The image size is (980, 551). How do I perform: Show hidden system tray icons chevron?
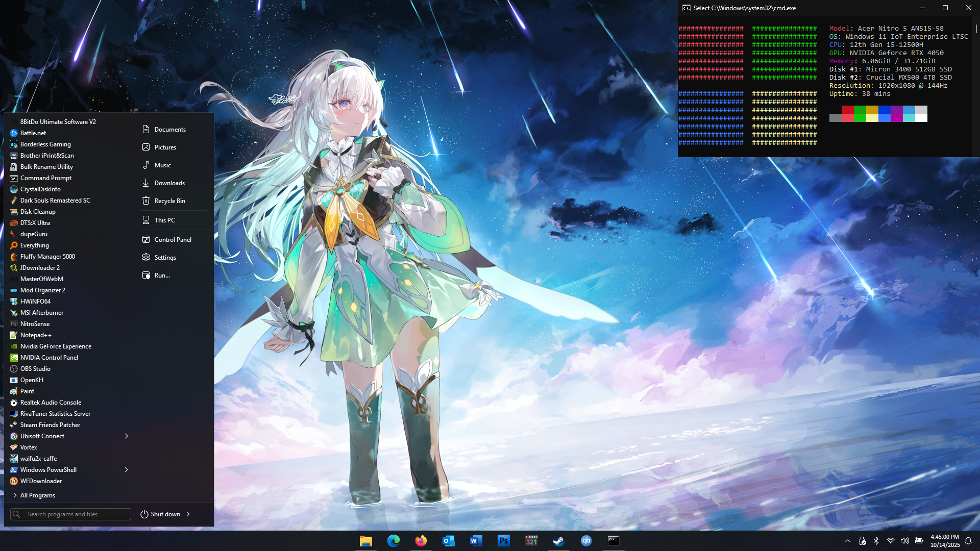coord(848,541)
